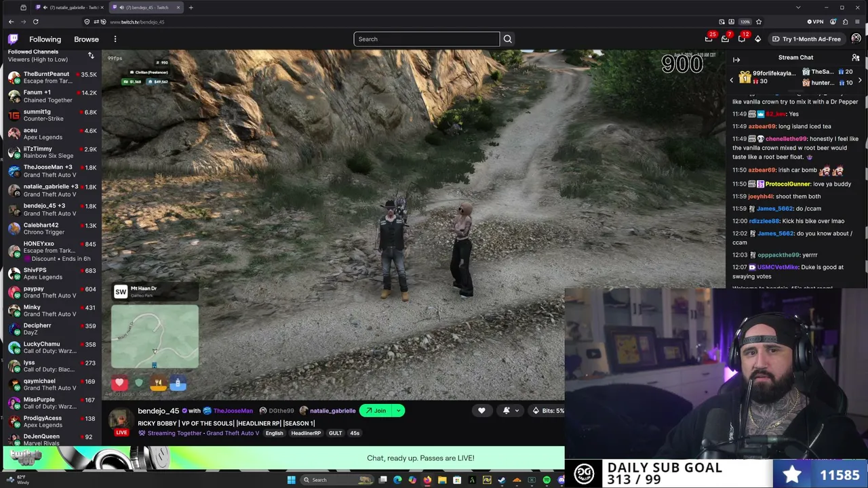
Task: Click the green Join button
Action: (x=376, y=411)
